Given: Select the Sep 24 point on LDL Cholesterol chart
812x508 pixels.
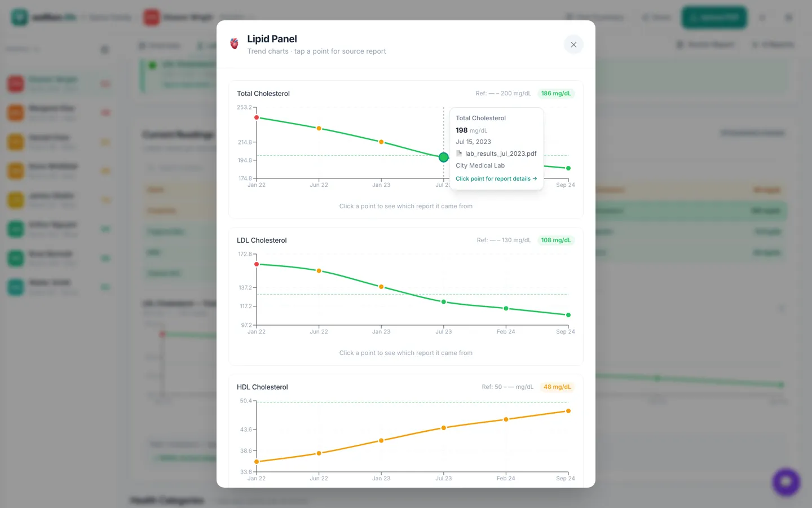Looking at the screenshot, I should (568, 315).
